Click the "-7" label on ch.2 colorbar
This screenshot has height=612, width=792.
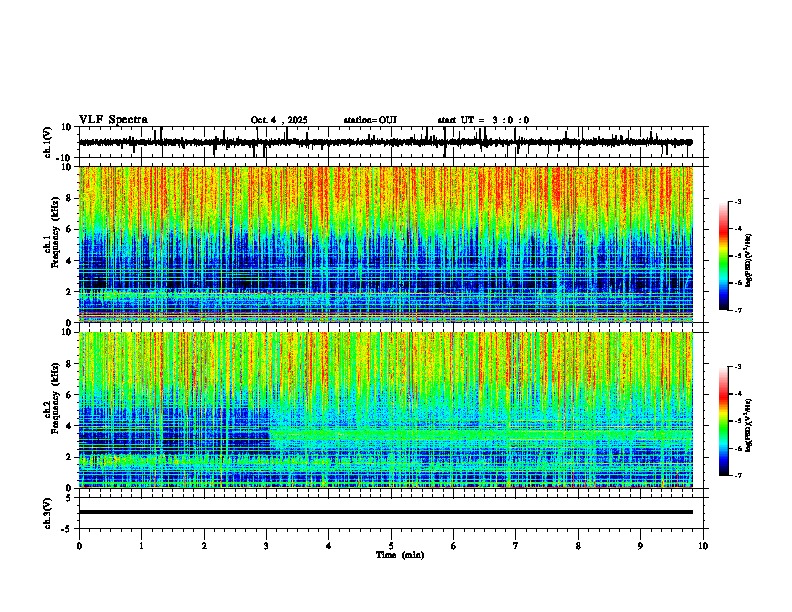tap(738, 476)
